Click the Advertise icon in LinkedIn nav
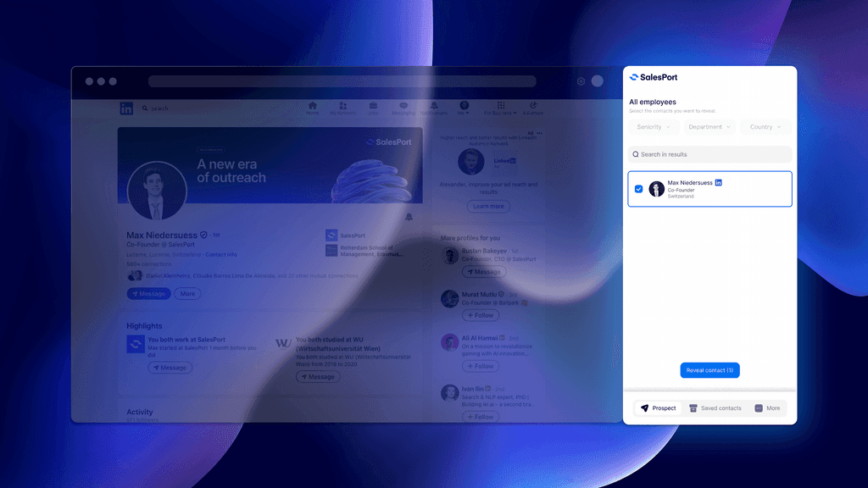The width and height of the screenshot is (868, 488). 532,108
